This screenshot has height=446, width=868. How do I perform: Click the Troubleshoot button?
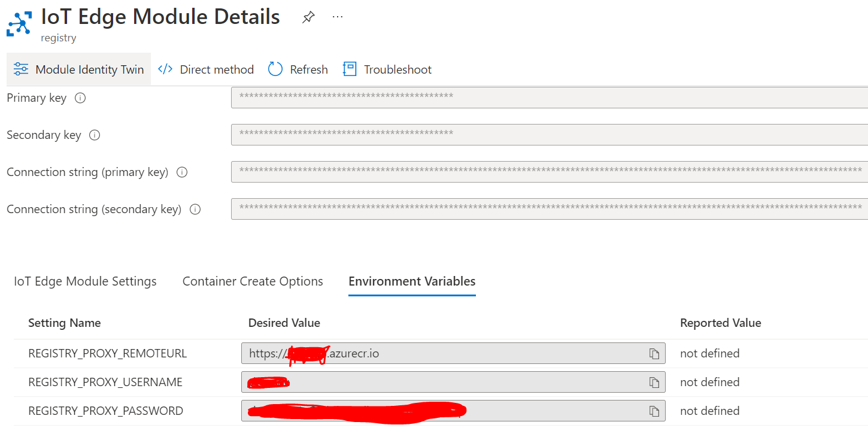click(x=397, y=69)
